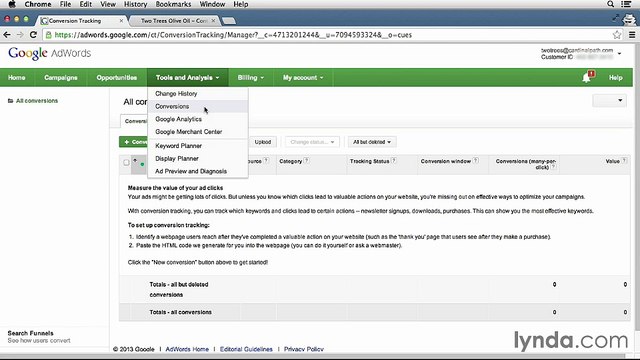
Task: Open Privacy Policy footer link
Action: tap(304, 349)
